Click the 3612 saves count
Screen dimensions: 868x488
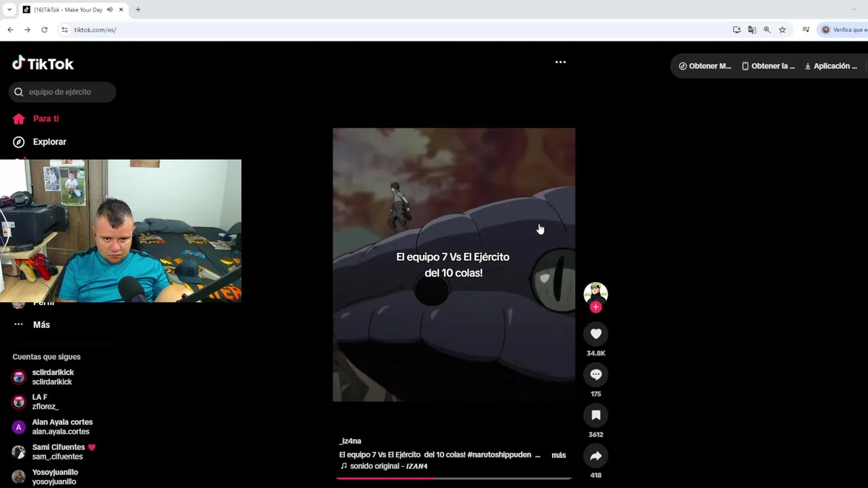(x=596, y=434)
